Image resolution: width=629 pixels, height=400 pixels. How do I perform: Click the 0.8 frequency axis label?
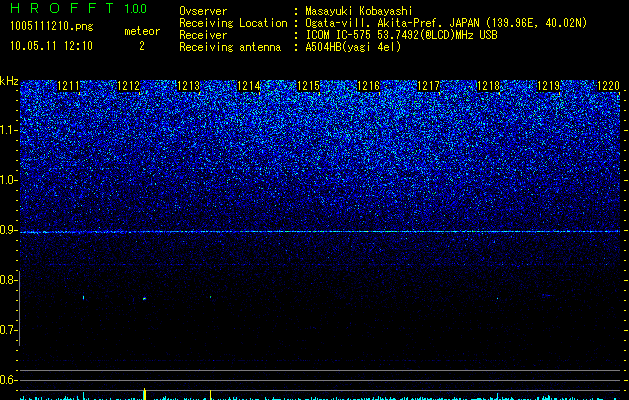pos(8,280)
